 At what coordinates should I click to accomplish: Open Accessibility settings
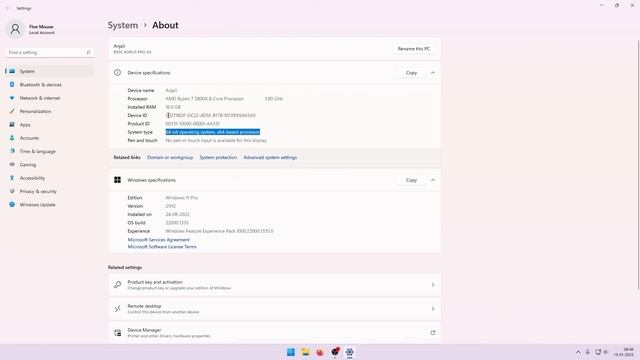[x=50, y=178]
